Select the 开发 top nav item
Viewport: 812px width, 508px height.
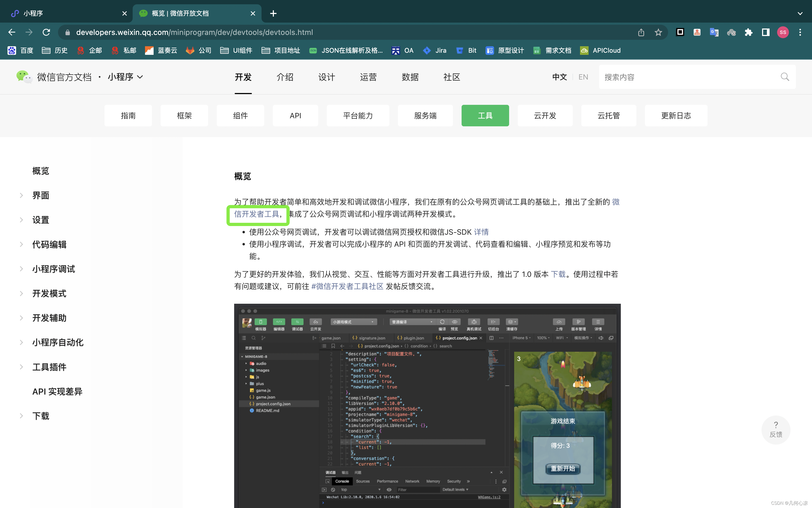(243, 77)
